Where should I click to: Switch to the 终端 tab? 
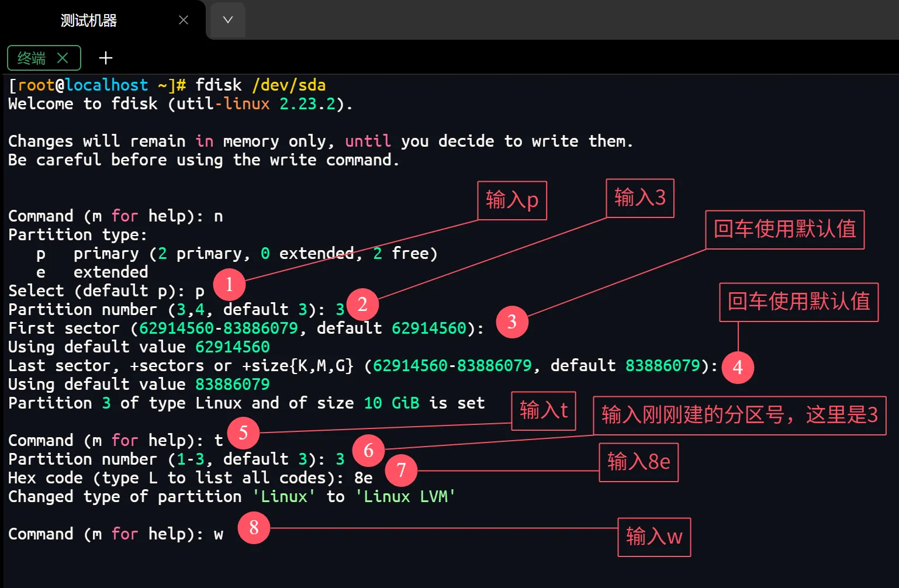pyautogui.click(x=32, y=58)
